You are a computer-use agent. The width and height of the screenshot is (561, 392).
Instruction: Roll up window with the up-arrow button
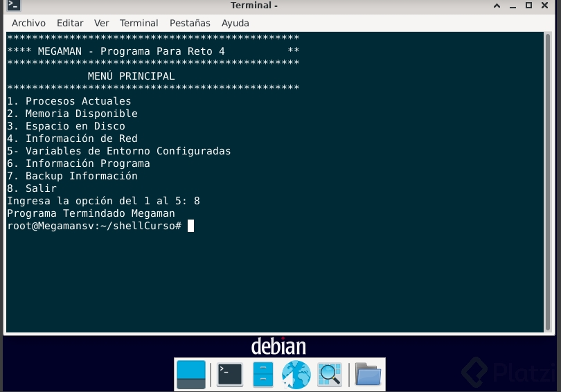coord(497,6)
